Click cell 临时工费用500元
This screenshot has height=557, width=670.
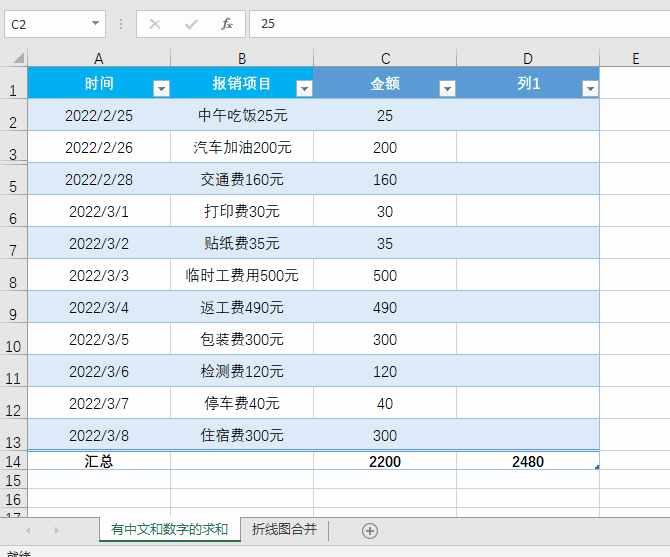[x=242, y=276]
